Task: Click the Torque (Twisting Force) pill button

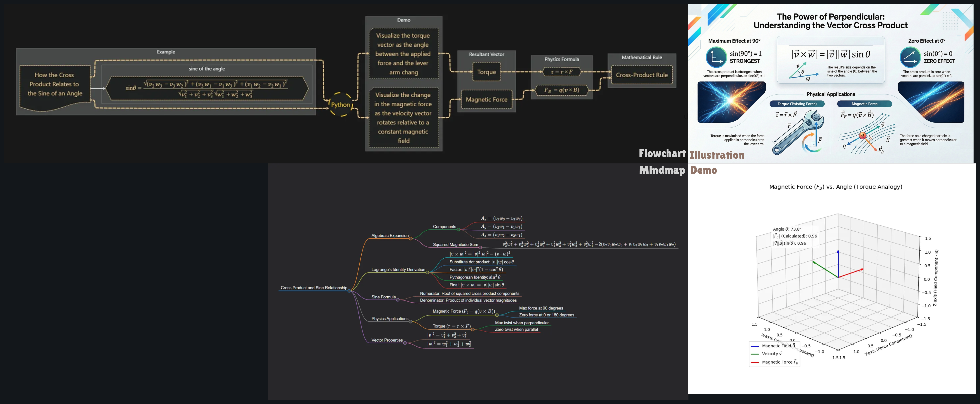Action: [797, 104]
